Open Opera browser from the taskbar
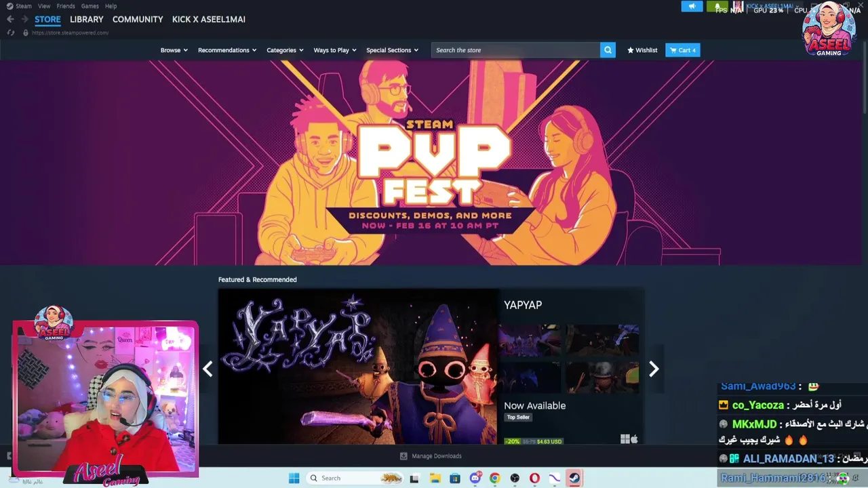 [534, 478]
